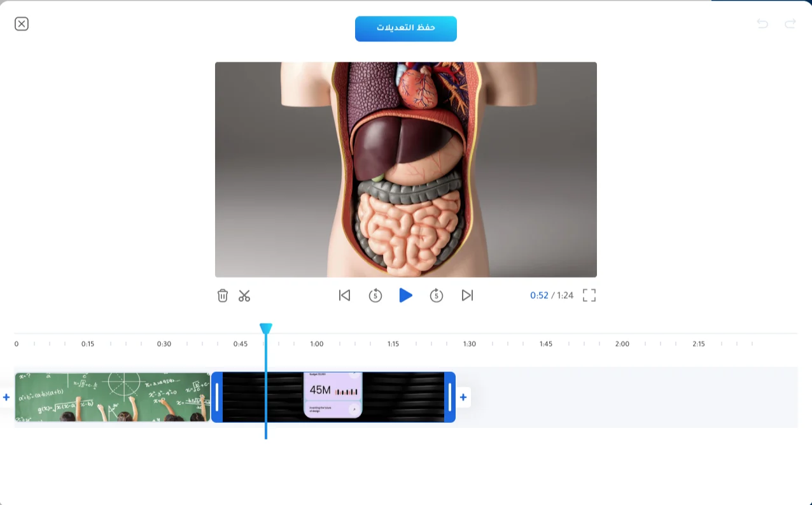Skip to the next clip
The image size is (812, 505).
pyautogui.click(x=468, y=295)
